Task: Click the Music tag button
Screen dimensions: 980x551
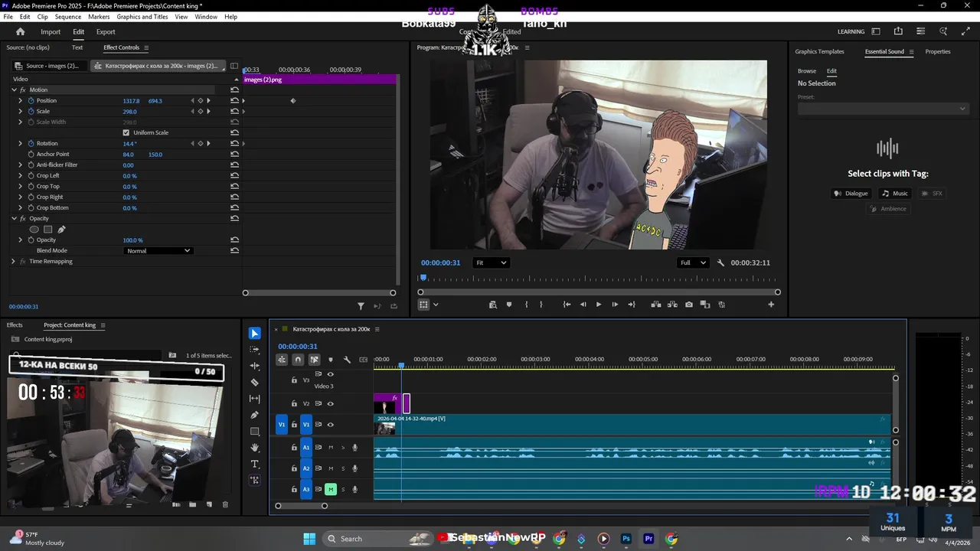Action: tap(895, 194)
